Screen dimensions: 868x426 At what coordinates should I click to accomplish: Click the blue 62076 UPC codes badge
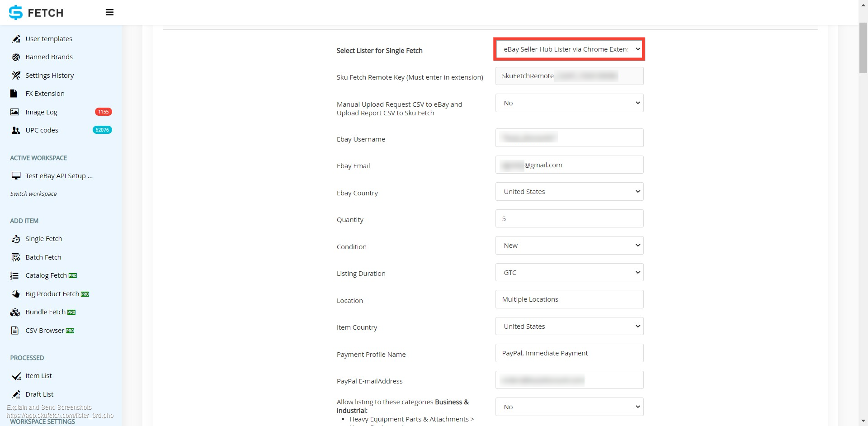102,130
